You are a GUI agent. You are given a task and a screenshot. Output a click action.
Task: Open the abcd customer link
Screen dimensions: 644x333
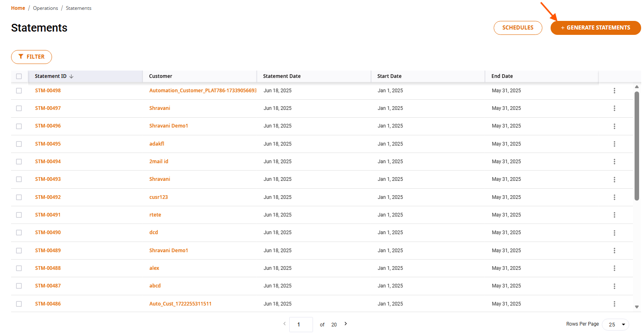tap(155, 286)
